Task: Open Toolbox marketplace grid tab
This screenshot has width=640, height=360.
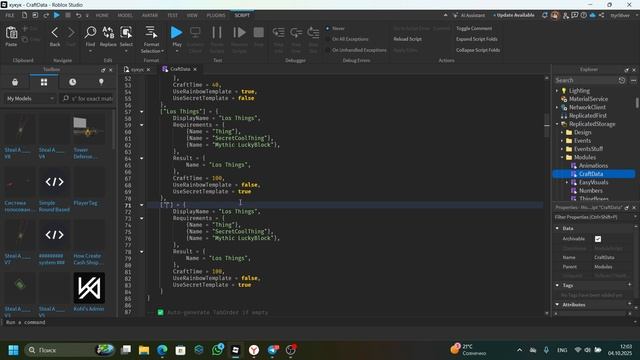Action: pyautogui.click(x=44, y=82)
